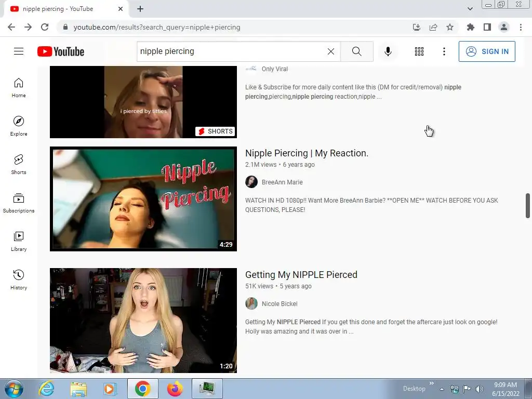Click the magnifying glass search button
This screenshot has width=532, height=399.
356,51
